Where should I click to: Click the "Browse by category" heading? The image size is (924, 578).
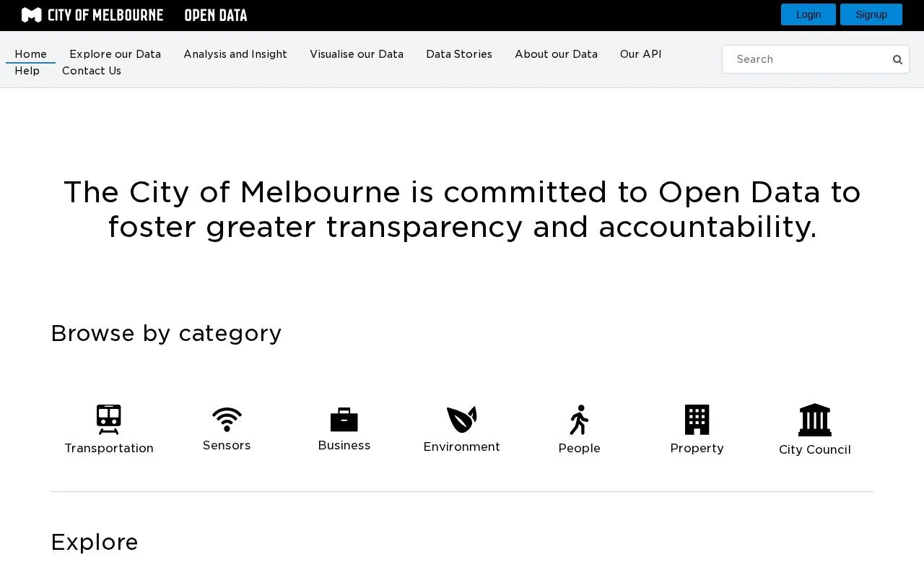click(166, 334)
